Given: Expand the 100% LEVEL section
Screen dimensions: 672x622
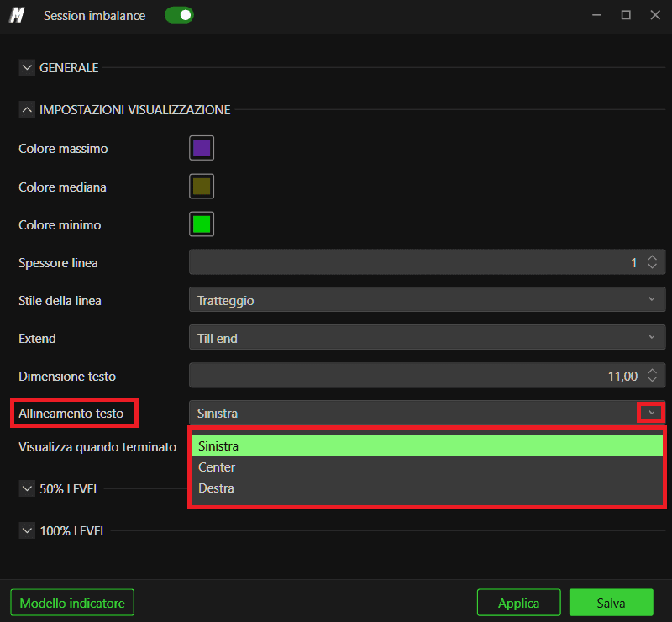Looking at the screenshot, I should pyautogui.click(x=27, y=530).
